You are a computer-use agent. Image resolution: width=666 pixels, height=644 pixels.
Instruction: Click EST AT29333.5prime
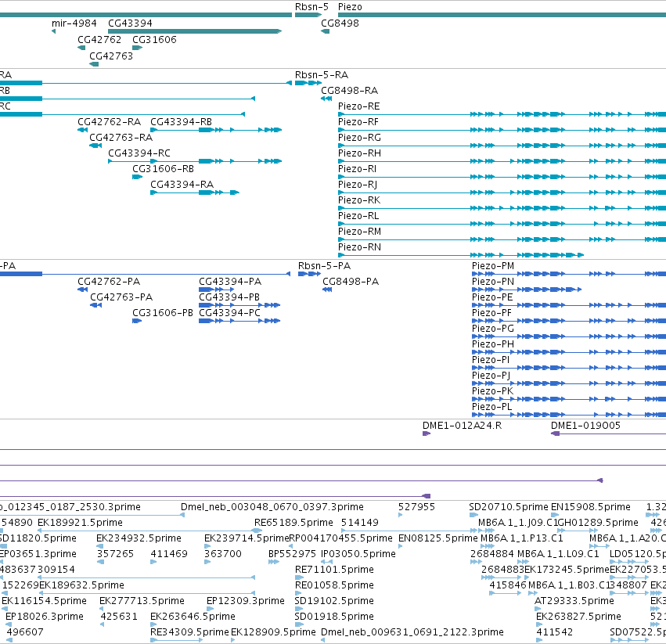click(574, 601)
